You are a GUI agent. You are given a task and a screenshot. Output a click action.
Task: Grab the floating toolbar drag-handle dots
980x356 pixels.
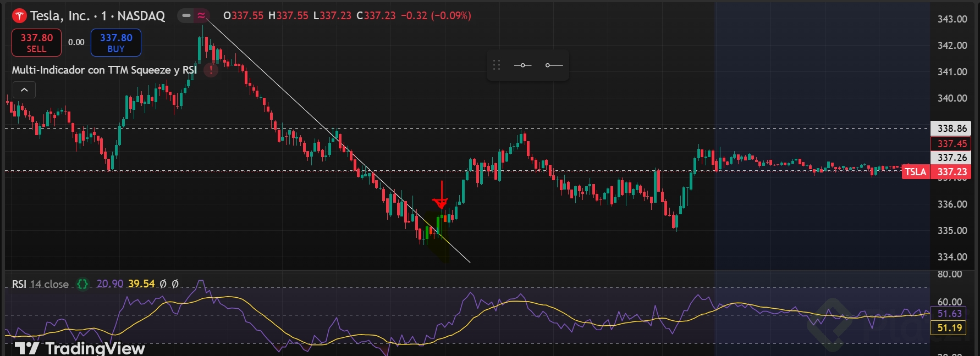(x=497, y=65)
